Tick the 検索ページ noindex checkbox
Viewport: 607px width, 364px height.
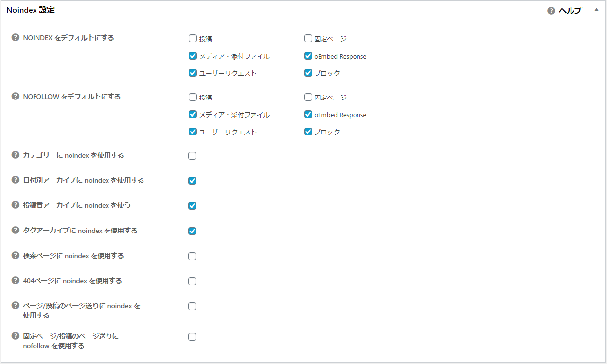point(192,256)
